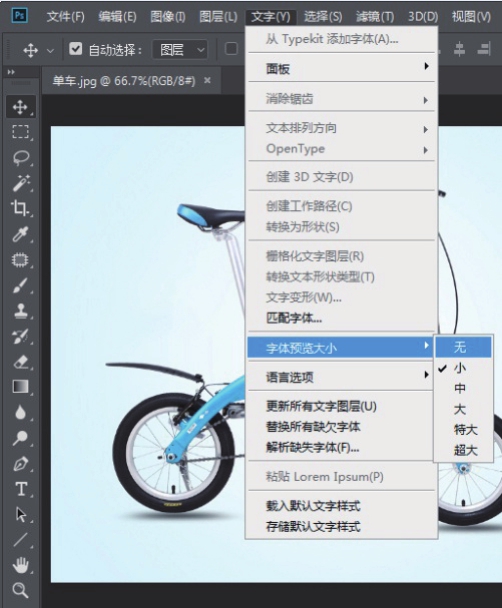Select the Magic Wand tool
Image resolution: width=502 pixels, height=608 pixels.
click(x=21, y=183)
